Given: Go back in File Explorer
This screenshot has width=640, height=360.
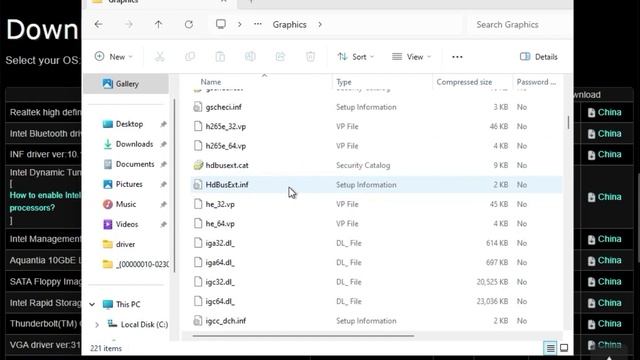Looking at the screenshot, I should coord(98,24).
